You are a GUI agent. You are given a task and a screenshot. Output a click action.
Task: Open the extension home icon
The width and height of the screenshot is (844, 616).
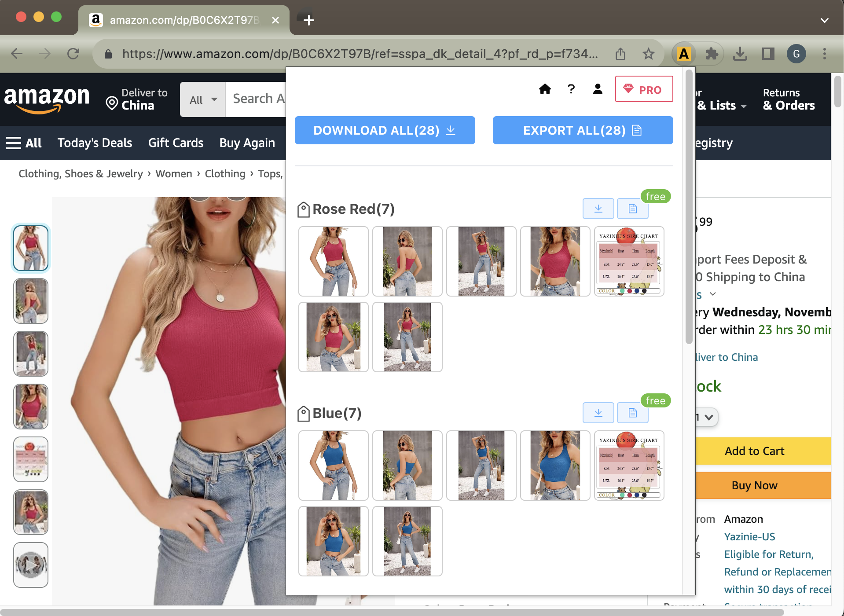[545, 89]
